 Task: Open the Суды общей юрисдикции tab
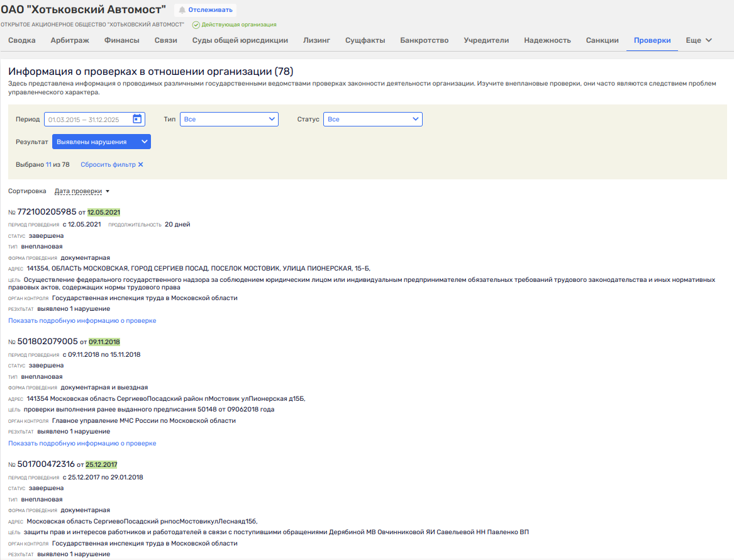click(240, 40)
